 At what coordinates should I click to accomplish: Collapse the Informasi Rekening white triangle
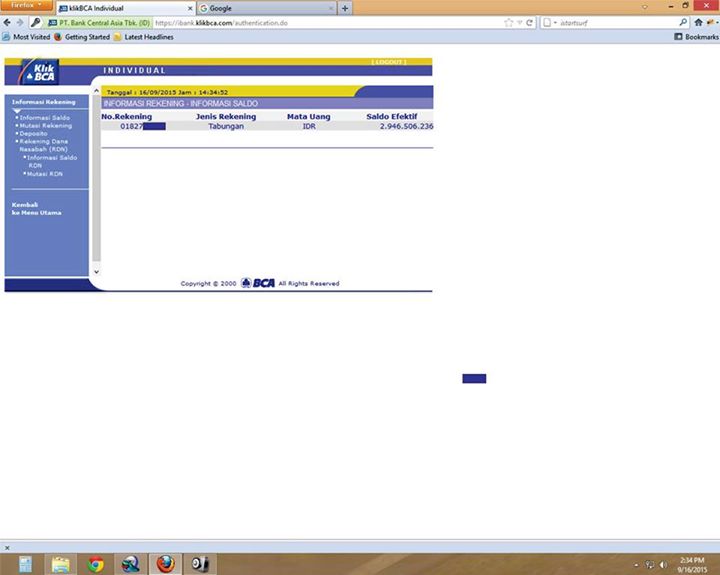coord(17,111)
